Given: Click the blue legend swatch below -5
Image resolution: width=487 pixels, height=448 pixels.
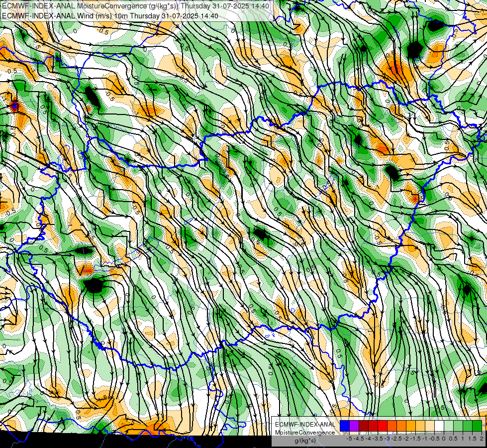Looking at the screenshot, I should (x=345, y=426).
